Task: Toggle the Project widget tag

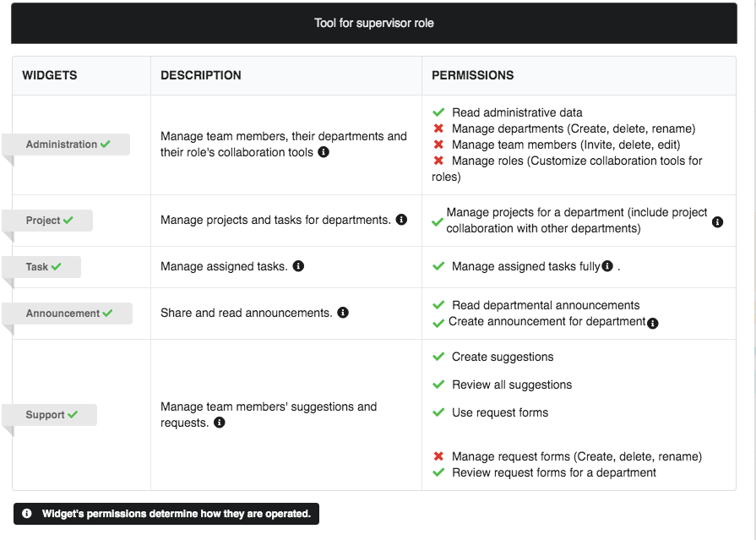Action: (49, 221)
